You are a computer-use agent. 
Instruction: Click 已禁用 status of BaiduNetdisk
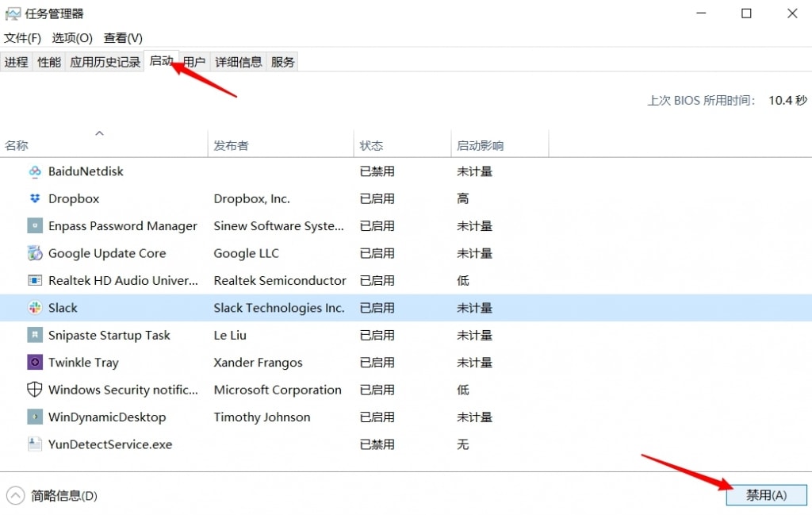pos(377,171)
